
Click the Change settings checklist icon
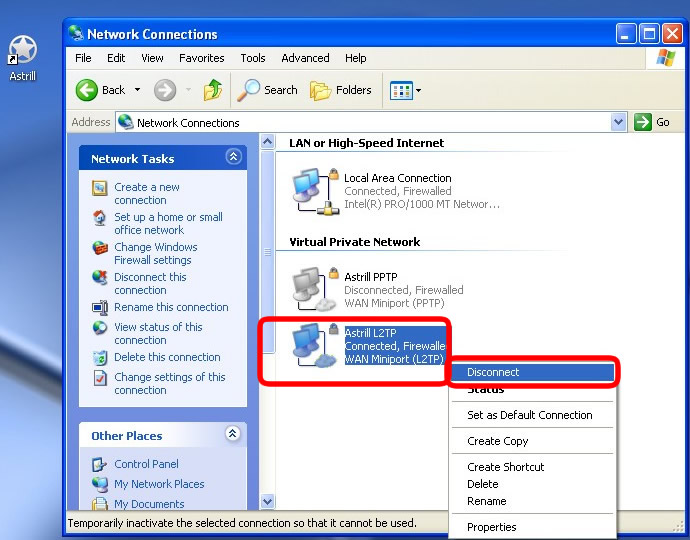(x=100, y=378)
